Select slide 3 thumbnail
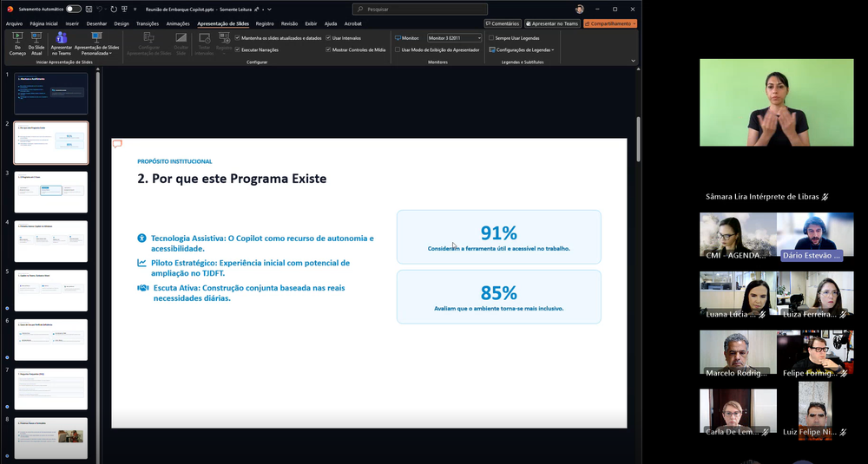Viewport: 868px width, 464px height. (x=51, y=192)
